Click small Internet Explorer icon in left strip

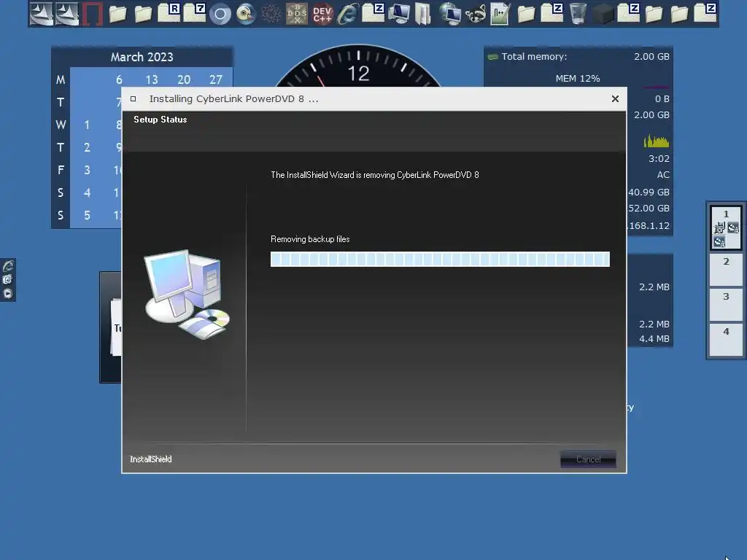(8, 265)
